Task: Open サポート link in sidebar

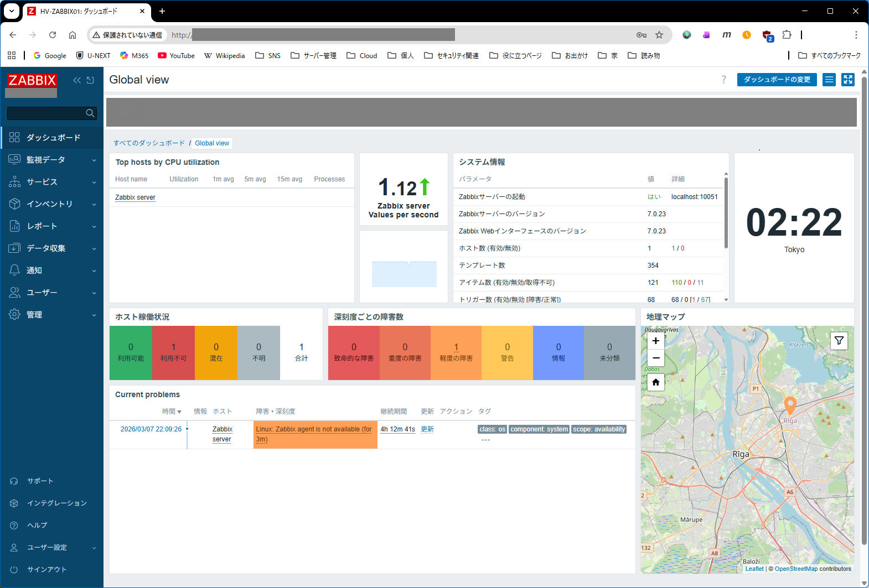Action: click(x=40, y=481)
